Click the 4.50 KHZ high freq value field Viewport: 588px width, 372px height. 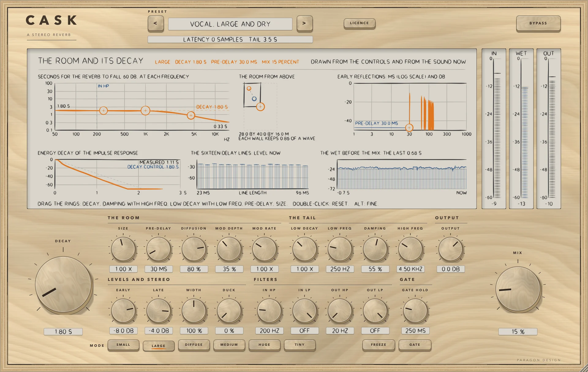[410, 269]
